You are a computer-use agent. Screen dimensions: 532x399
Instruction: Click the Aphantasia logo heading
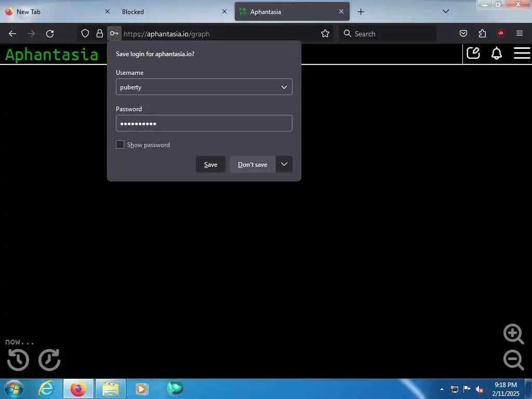[x=51, y=55]
